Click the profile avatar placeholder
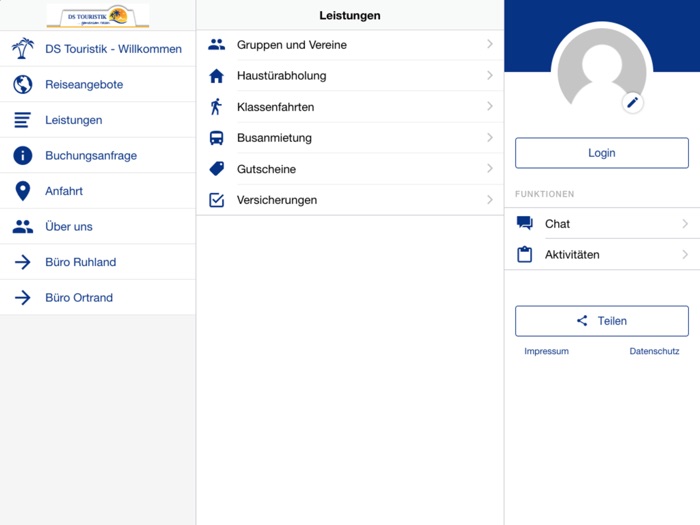 [x=600, y=68]
